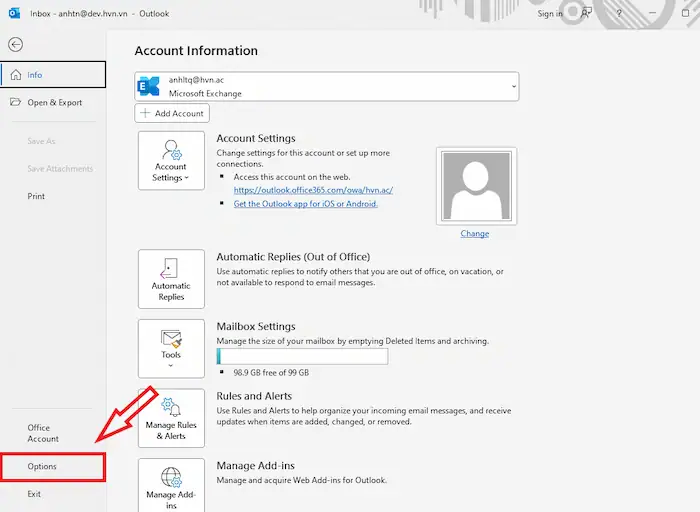This screenshot has height=512, width=700.
Task: Choose Exit from the sidebar
Action: [x=34, y=494]
